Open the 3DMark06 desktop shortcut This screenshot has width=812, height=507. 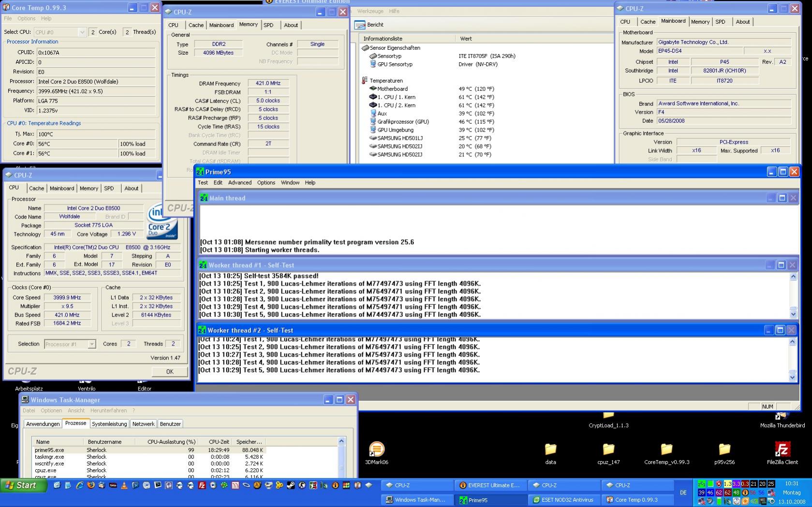pos(376,449)
